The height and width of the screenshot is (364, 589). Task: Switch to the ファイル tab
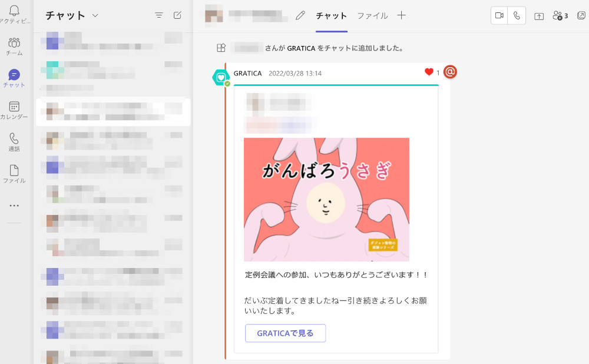[x=372, y=16]
